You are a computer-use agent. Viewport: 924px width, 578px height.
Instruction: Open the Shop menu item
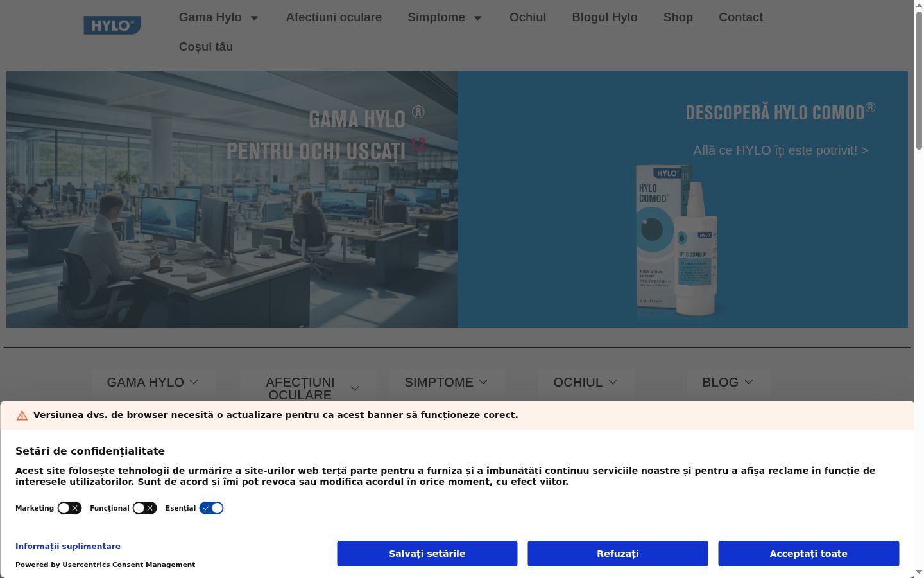(678, 17)
